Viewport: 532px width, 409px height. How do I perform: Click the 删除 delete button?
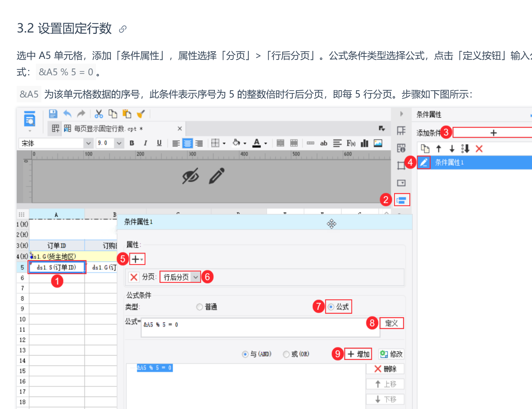[x=385, y=369]
